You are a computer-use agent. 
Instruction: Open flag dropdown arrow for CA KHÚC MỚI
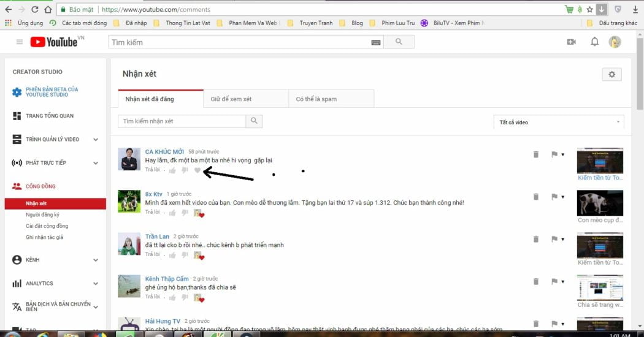pyautogui.click(x=562, y=155)
